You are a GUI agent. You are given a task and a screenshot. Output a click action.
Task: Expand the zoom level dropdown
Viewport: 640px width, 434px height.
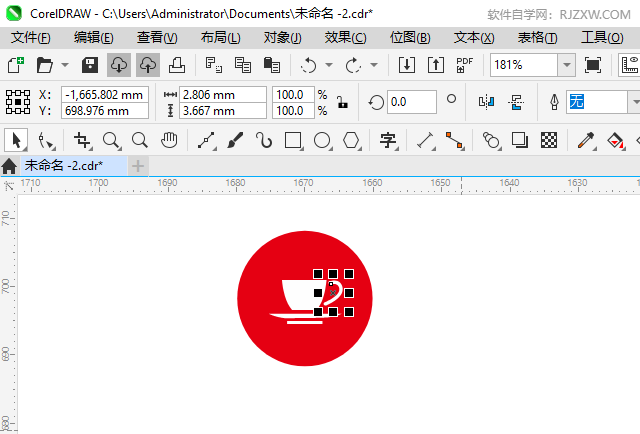point(567,65)
